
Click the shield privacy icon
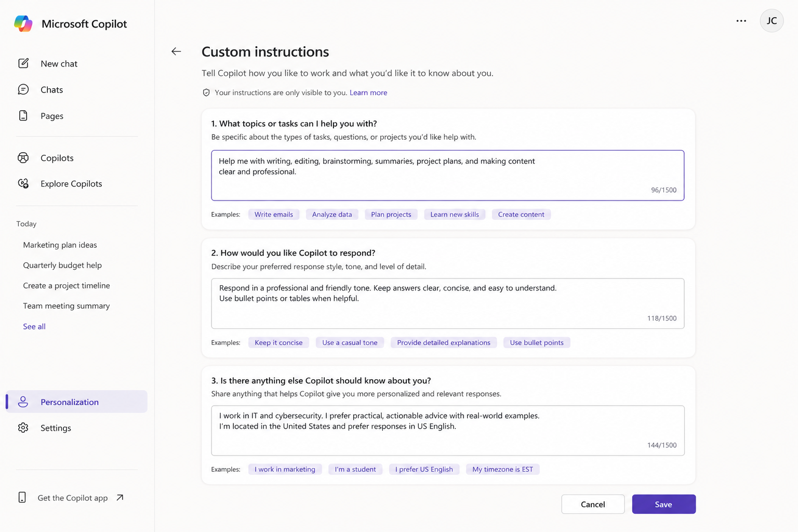tap(206, 92)
